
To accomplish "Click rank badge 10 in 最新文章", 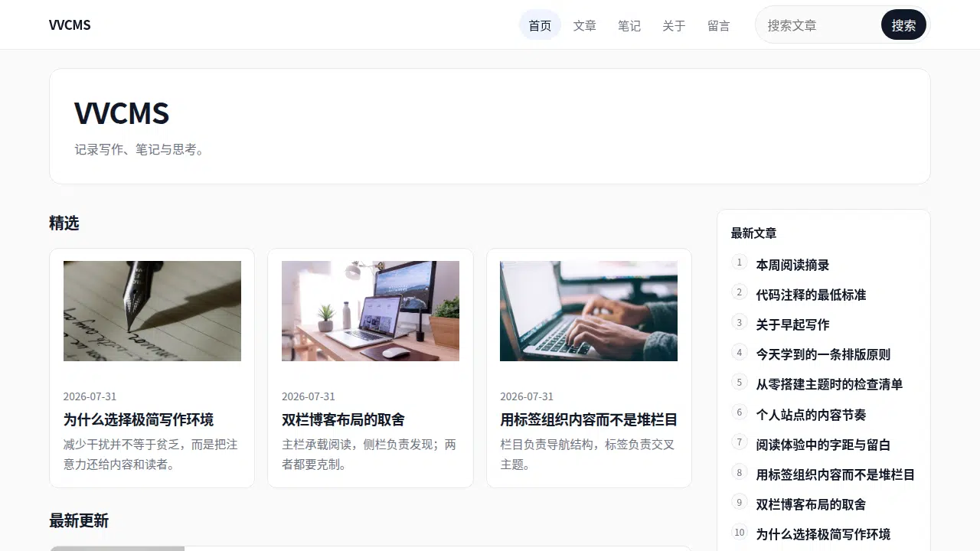I will pyautogui.click(x=739, y=532).
